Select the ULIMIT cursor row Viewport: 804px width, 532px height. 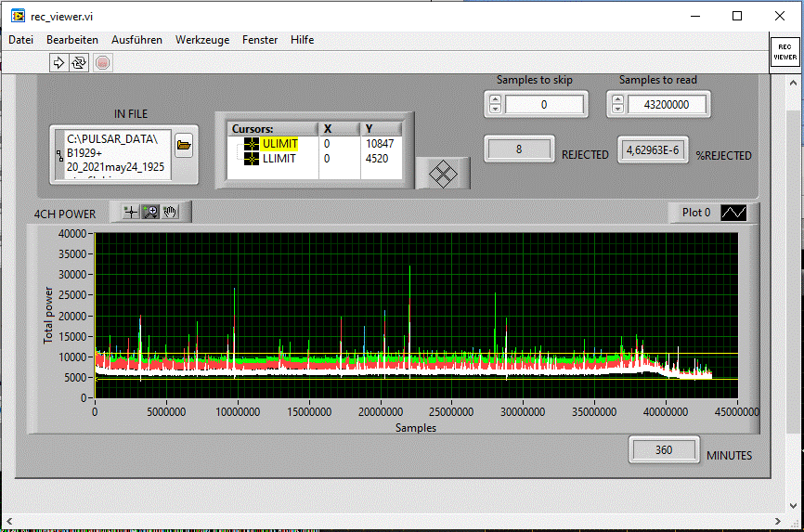[x=314, y=144]
